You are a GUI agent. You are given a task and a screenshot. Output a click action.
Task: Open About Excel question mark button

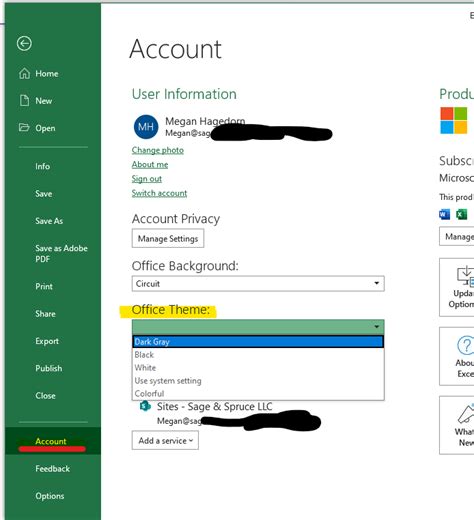(x=457, y=356)
